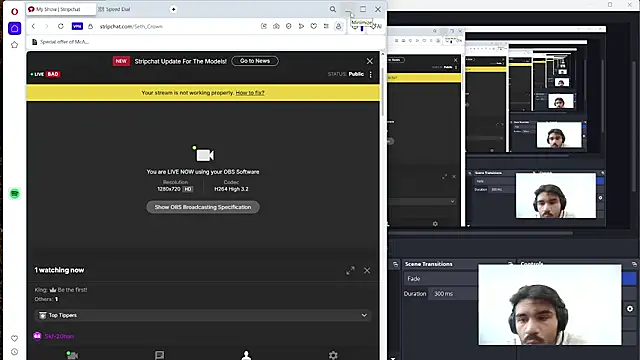The image size is (640, 360).
Task: Click the How to fix link
Action: 250,93
